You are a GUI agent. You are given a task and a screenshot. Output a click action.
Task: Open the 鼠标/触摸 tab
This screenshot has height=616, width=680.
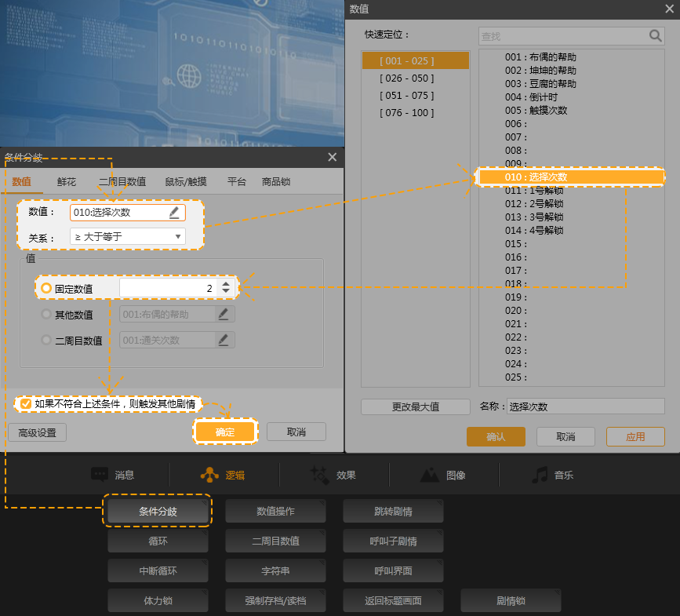point(186,181)
